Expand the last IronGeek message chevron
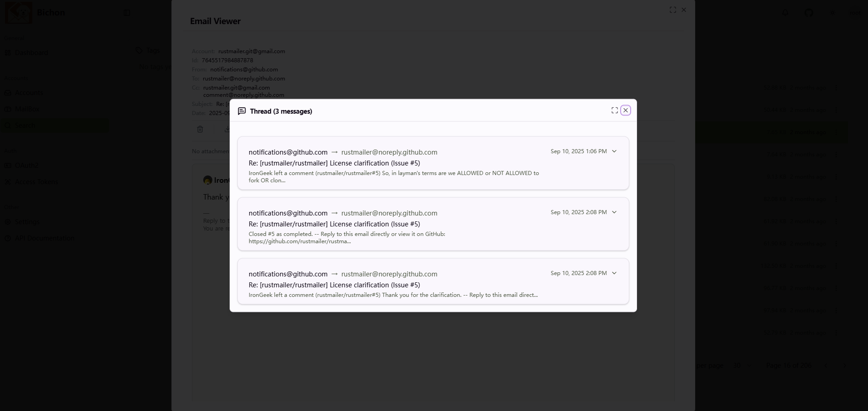Screen dimensions: 868x411 point(614,273)
